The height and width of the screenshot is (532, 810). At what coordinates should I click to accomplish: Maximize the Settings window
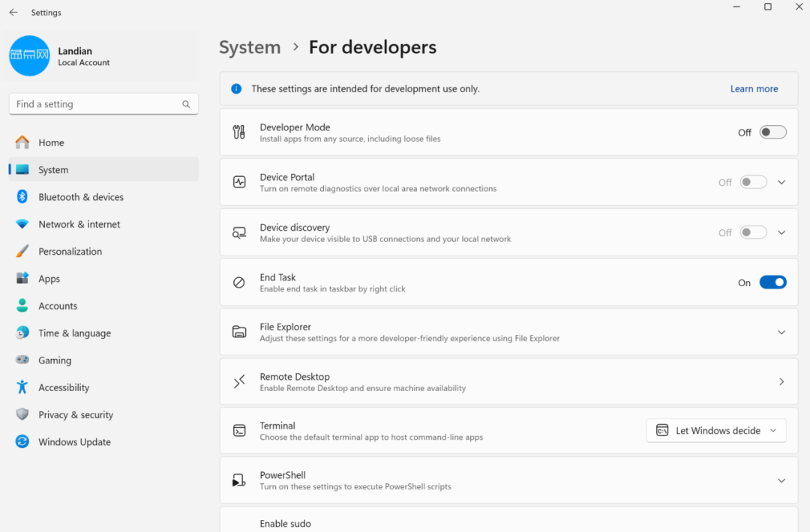pyautogui.click(x=768, y=7)
